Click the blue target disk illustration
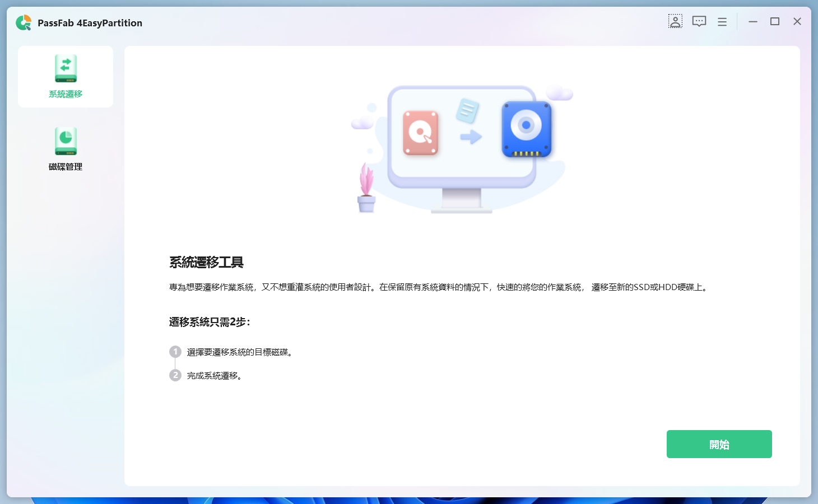Image resolution: width=818 pixels, height=504 pixels. tap(526, 129)
